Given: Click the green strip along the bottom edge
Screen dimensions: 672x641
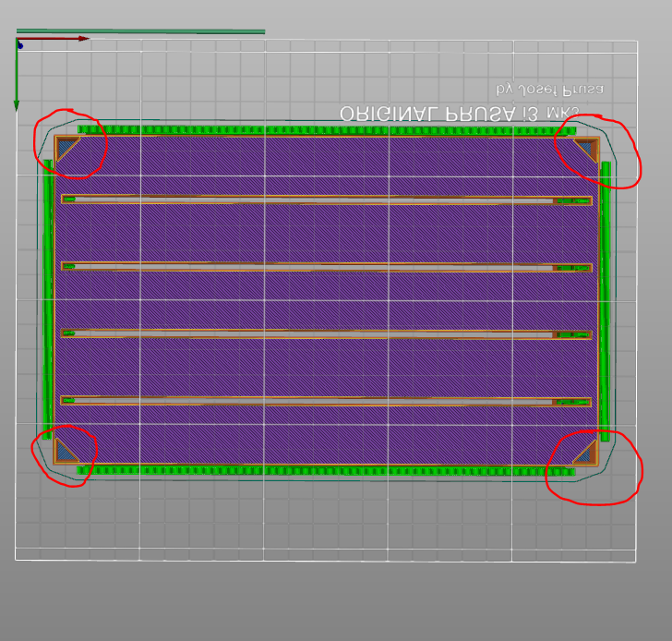Looking at the screenshot, I should [x=325, y=470].
